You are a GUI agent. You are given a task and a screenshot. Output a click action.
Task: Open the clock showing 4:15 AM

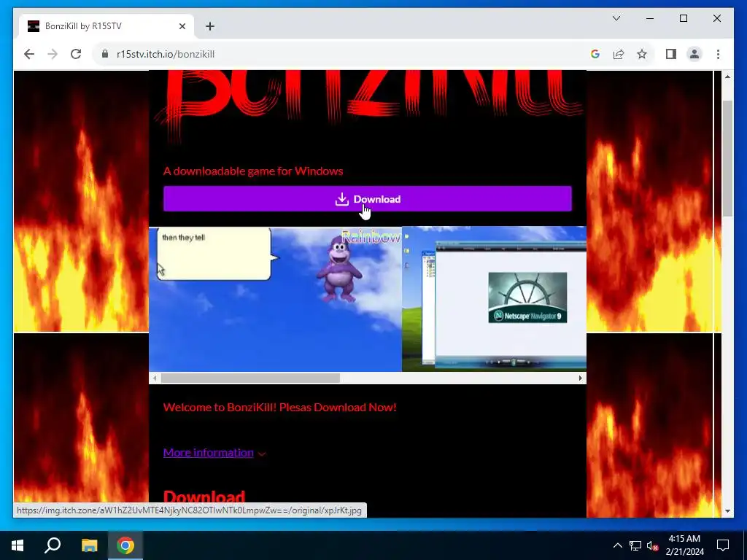[684, 545]
